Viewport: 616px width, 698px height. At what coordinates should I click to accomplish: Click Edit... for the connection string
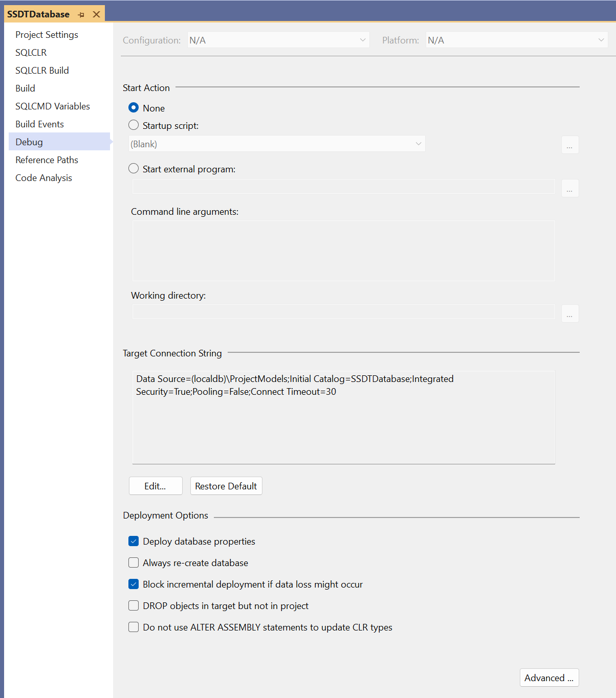click(x=156, y=486)
